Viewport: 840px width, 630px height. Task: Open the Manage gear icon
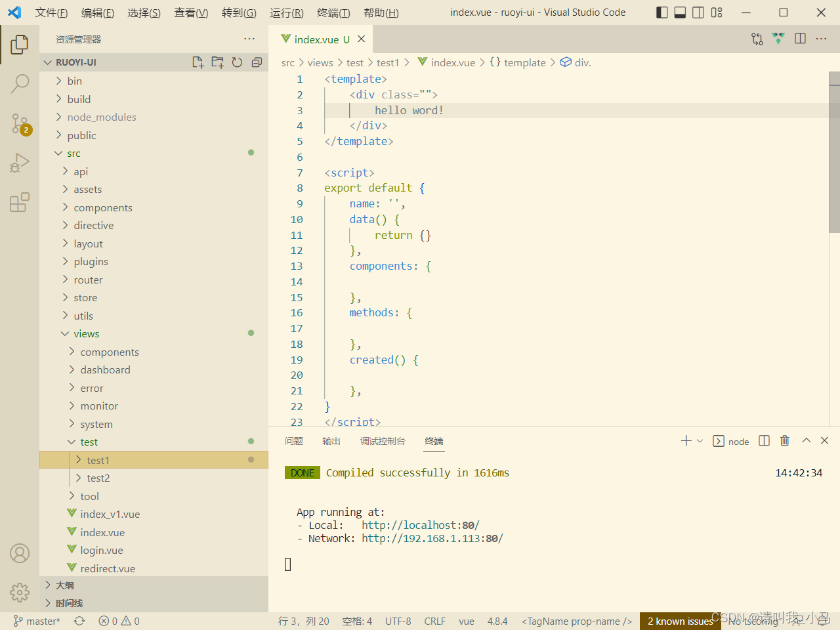click(x=20, y=593)
